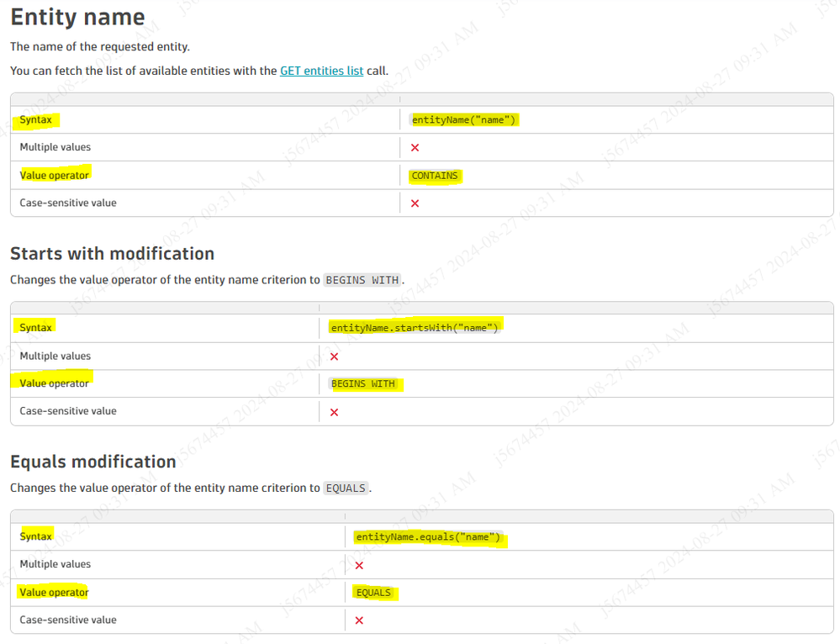840x644 pixels.
Task: Click red X for Multiple values in Starts with table
Action: 334,356
